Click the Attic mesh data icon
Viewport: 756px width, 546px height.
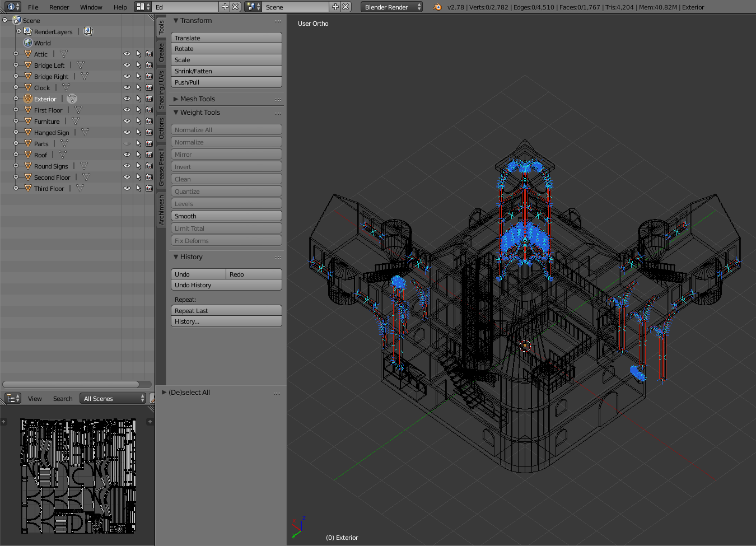point(63,54)
